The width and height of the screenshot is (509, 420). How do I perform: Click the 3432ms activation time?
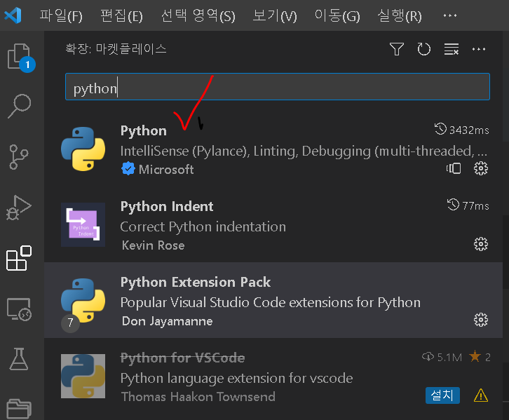click(461, 130)
